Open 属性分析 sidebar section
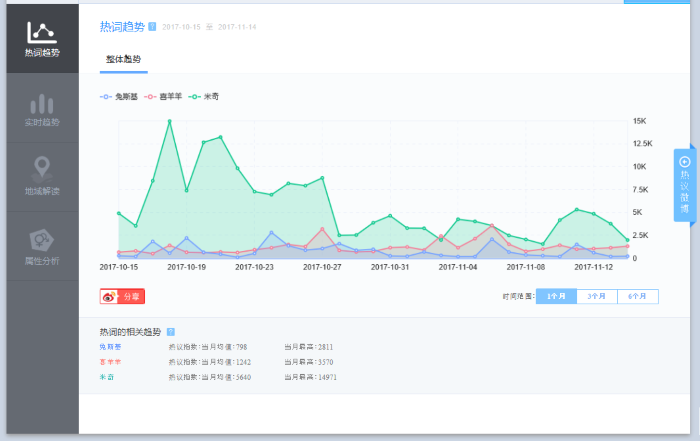 41,246
